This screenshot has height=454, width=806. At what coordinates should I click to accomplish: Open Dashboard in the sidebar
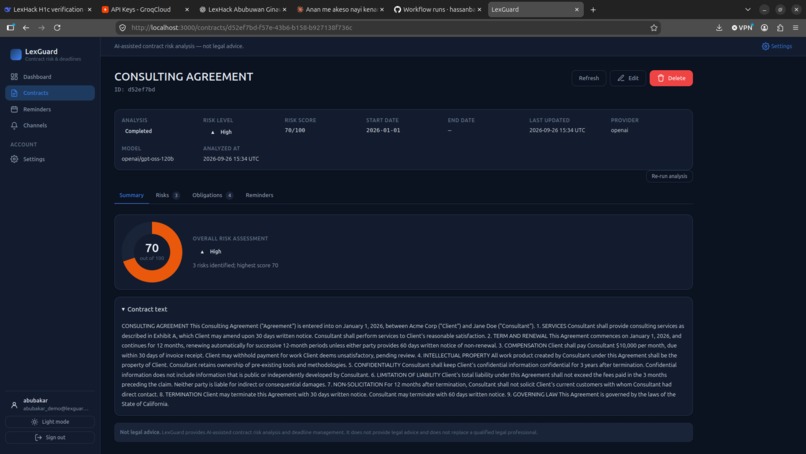[50, 77]
